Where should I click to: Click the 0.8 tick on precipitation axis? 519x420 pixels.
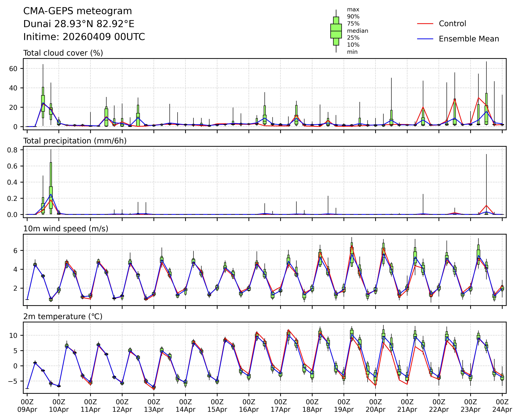12,150
